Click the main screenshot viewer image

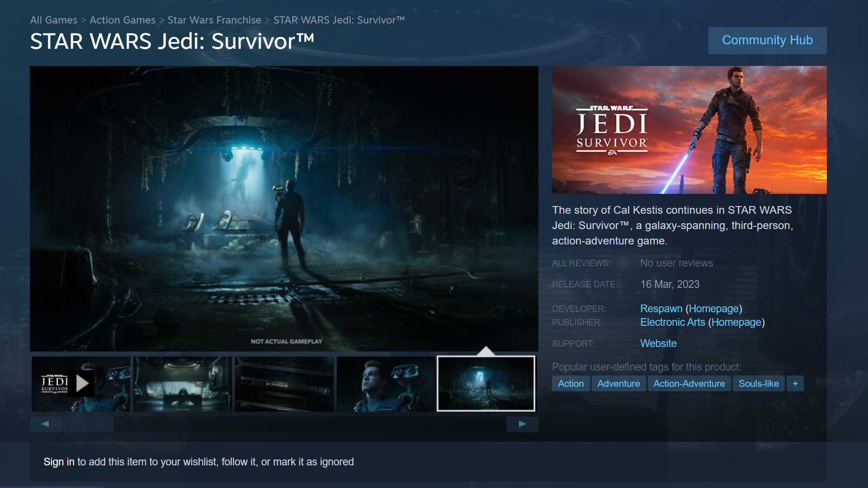pos(284,209)
